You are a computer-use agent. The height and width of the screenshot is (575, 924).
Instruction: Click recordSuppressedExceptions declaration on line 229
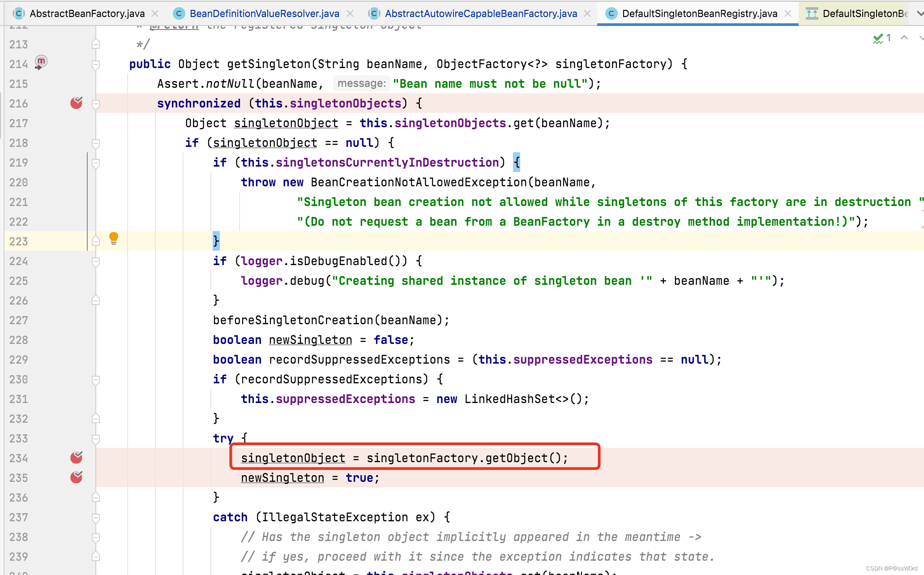pos(359,360)
